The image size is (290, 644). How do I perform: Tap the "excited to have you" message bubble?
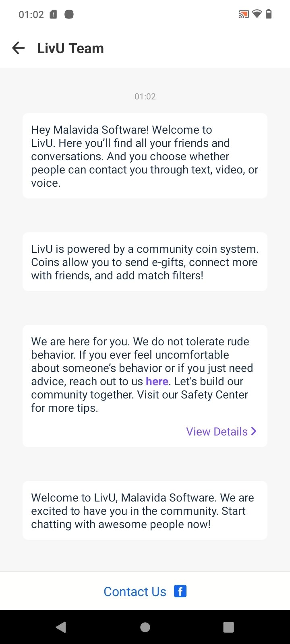click(x=145, y=510)
